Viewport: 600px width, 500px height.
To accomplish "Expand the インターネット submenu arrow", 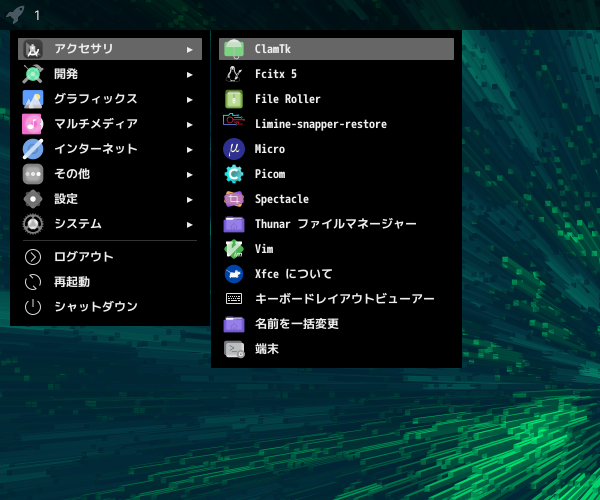I will [189, 150].
